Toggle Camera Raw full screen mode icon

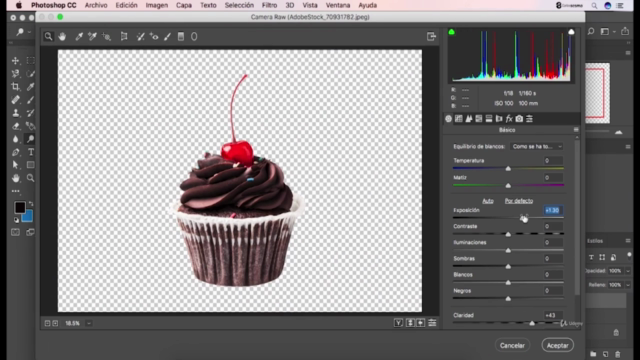pyautogui.click(x=431, y=36)
